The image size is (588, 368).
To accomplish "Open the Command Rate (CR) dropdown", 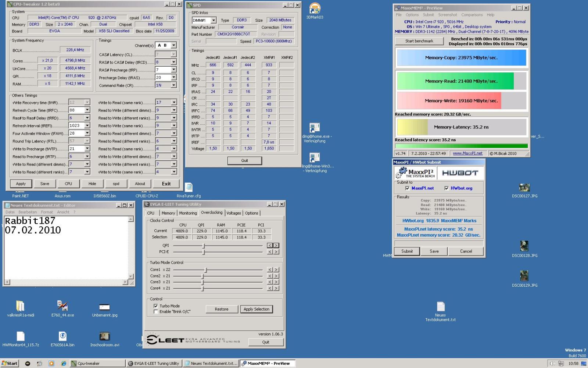I will 174,85.
